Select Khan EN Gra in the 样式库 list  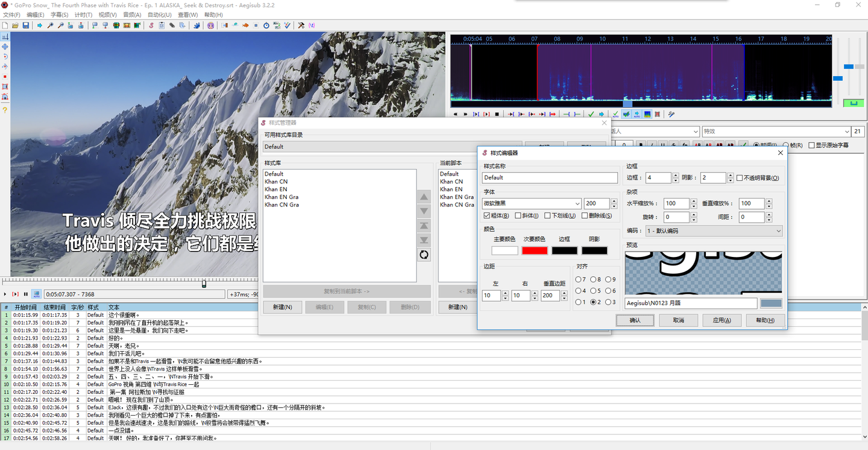pos(281,197)
